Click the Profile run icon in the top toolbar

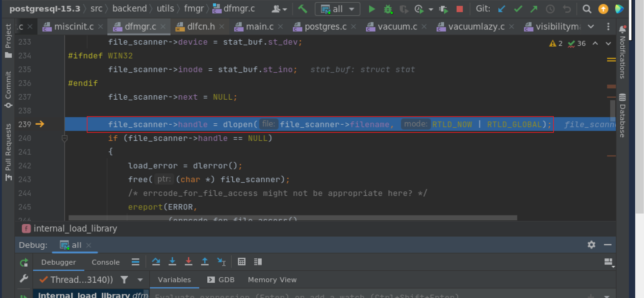419,9
